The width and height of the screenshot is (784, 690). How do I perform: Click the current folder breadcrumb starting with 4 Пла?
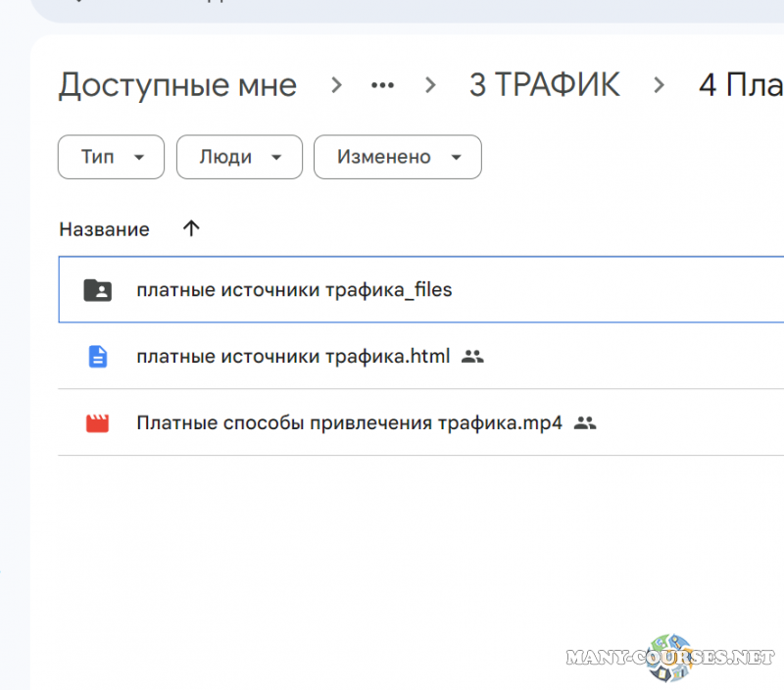pos(740,85)
